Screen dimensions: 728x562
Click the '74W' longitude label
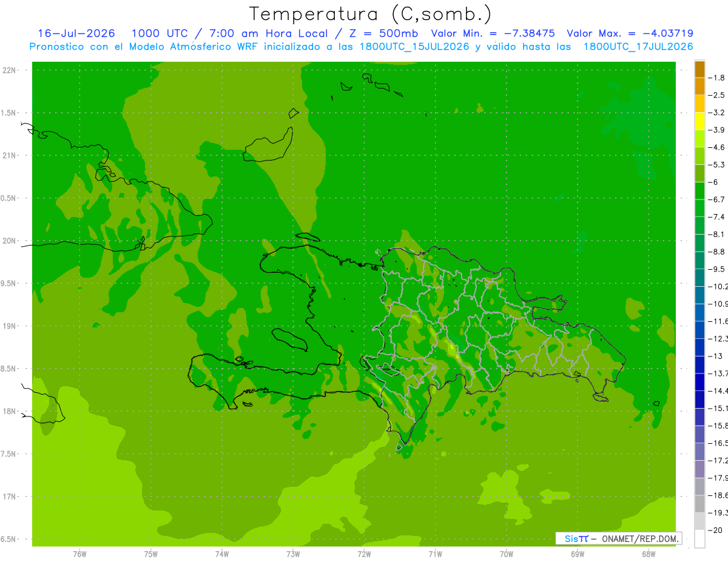coord(222,554)
